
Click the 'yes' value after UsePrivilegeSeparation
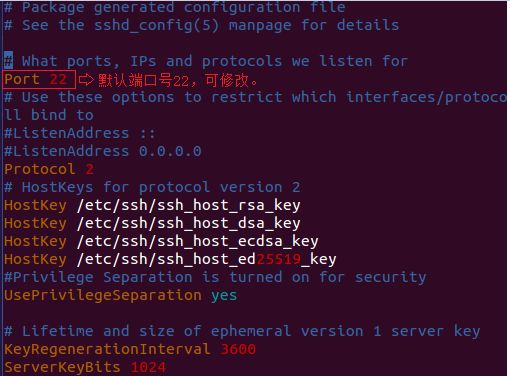pyautogui.click(x=224, y=296)
